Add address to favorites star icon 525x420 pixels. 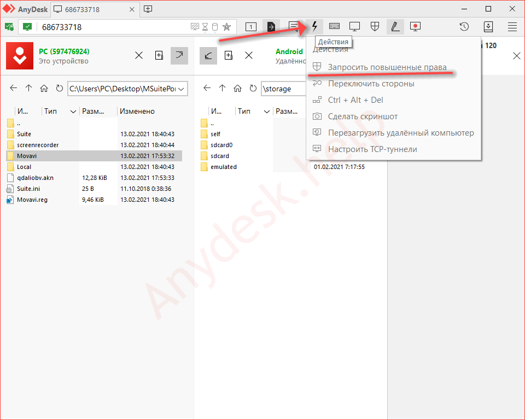pos(226,27)
